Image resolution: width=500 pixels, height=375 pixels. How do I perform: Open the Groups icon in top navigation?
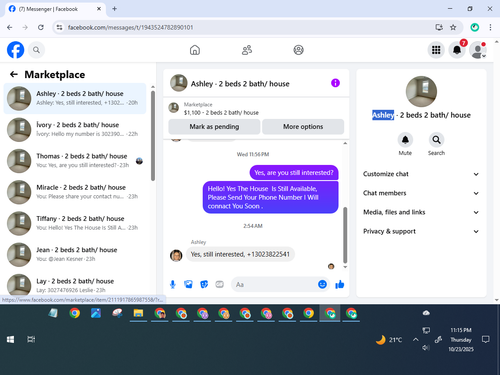298,50
